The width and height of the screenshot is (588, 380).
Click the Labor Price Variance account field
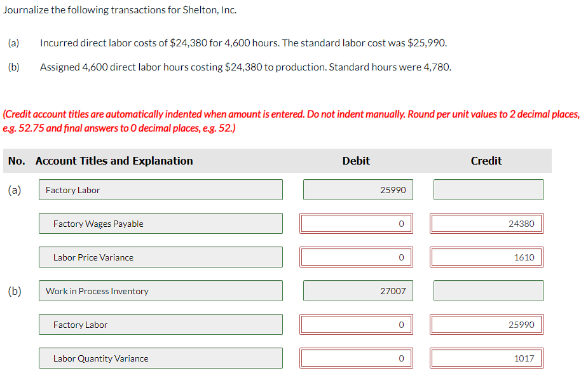160,257
